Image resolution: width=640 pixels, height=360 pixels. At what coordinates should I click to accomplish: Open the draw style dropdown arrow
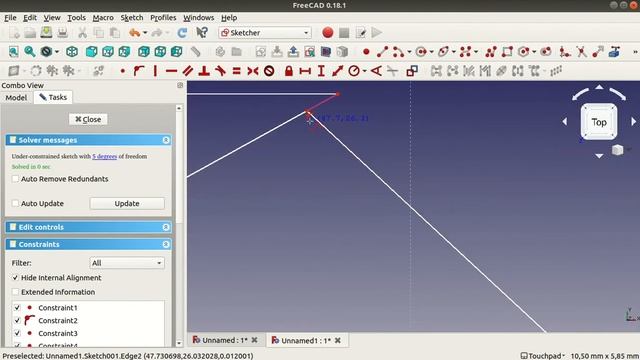click(x=57, y=52)
